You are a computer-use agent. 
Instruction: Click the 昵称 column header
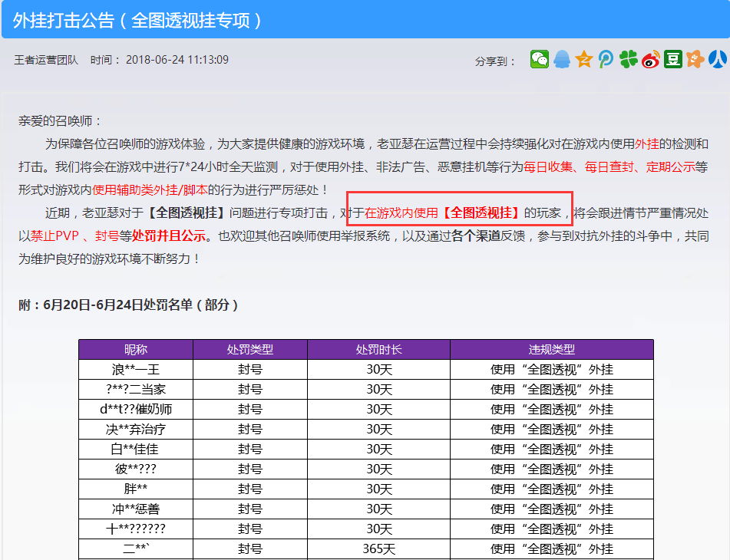[135, 349]
